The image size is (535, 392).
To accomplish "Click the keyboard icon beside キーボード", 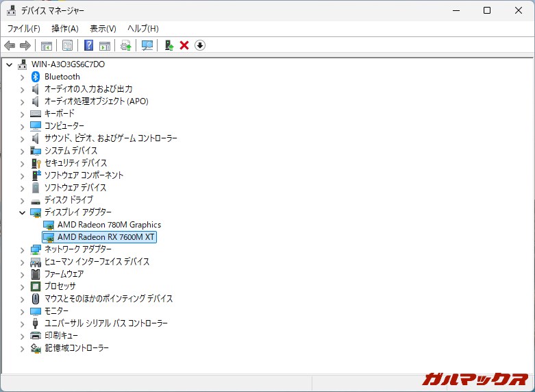I will click(x=36, y=113).
